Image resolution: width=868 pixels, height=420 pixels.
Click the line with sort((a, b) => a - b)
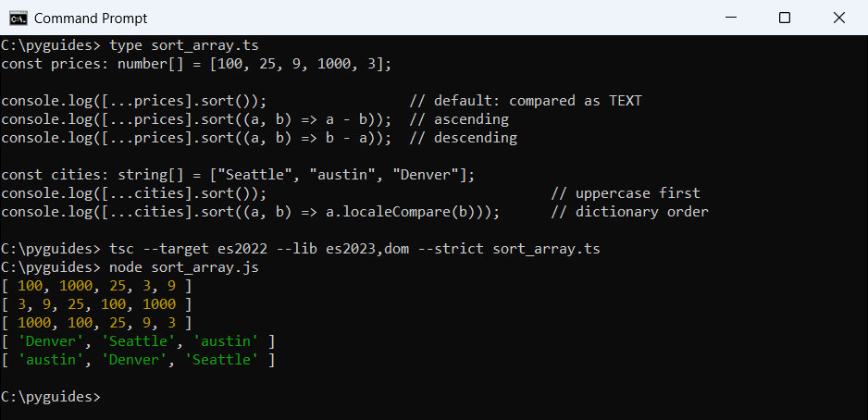click(x=196, y=119)
